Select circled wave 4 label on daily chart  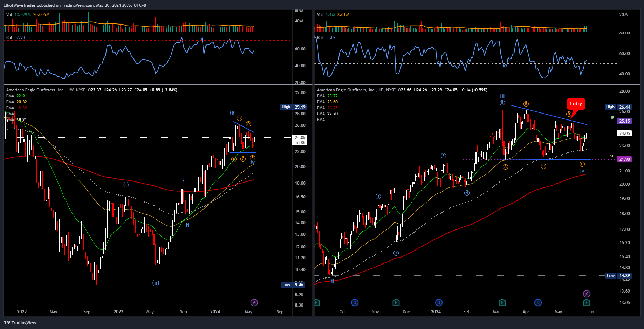(x=467, y=193)
